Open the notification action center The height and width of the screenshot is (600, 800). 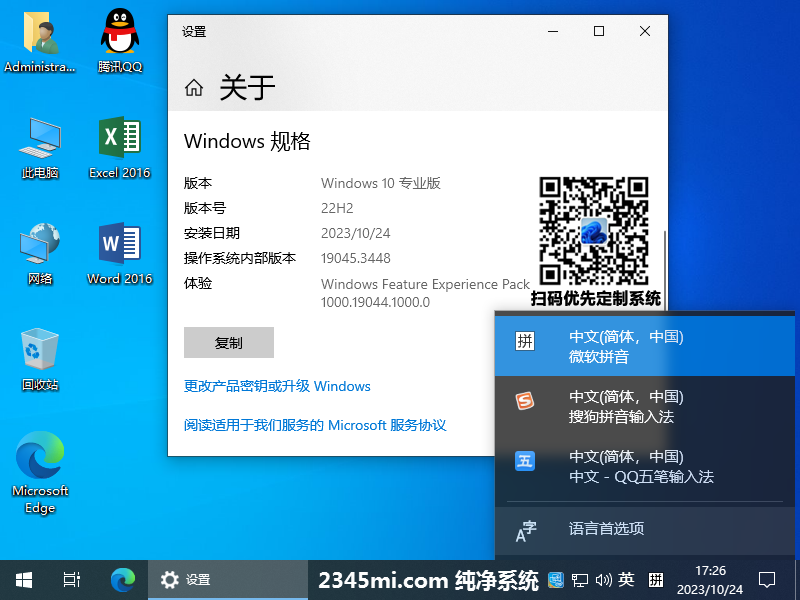pyautogui.click(x=767, y=579)
